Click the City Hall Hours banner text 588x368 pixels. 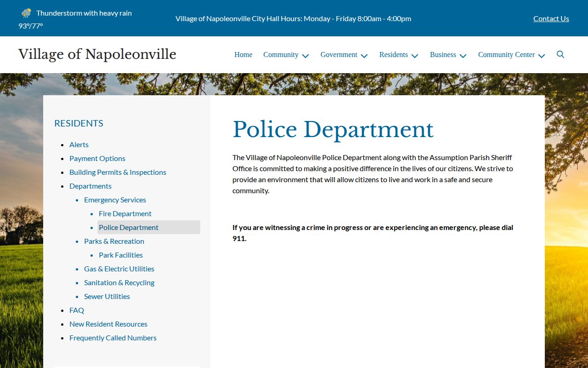coord(293,18)
